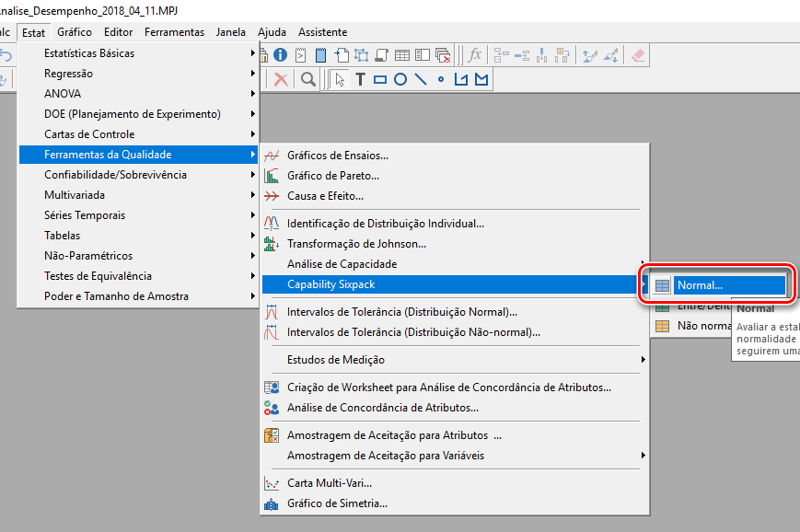Select the arrow pointer tool
800x532 pixels.
pyautogui.click(x=340, y=80)
